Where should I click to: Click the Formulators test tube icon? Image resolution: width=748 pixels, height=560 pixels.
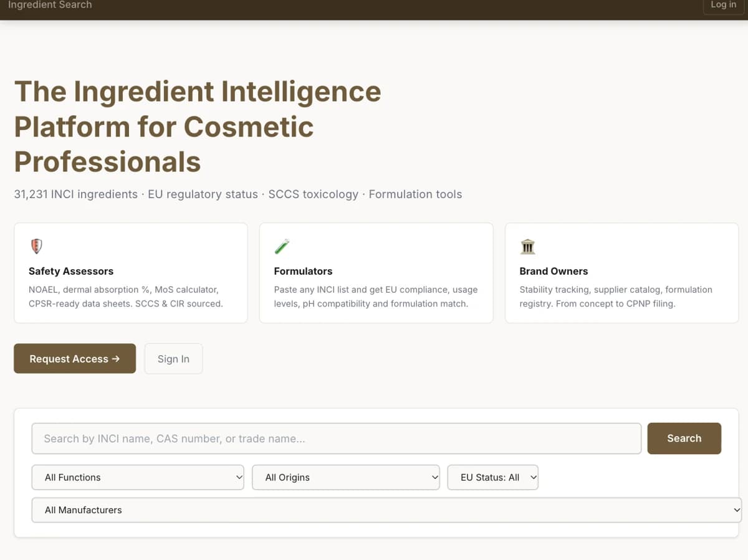tap(282, 246)
